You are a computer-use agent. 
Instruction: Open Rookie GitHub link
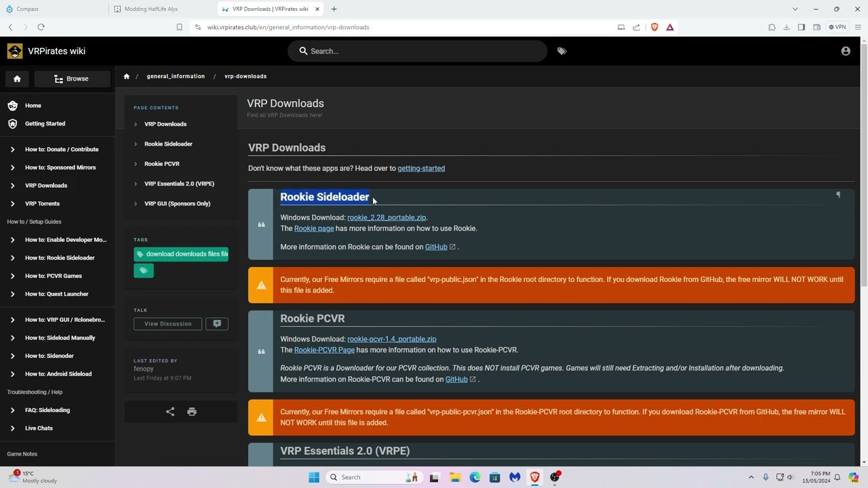[436, 247]
